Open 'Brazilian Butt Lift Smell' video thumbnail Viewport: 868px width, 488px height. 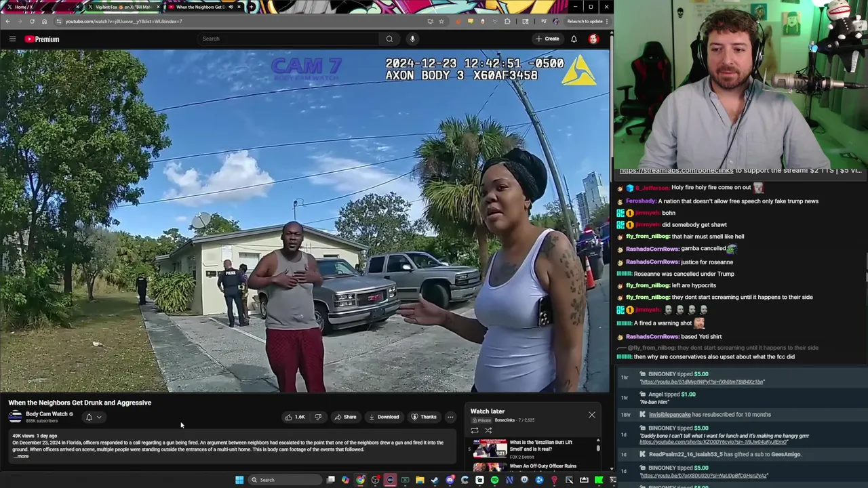pos(490,449)
